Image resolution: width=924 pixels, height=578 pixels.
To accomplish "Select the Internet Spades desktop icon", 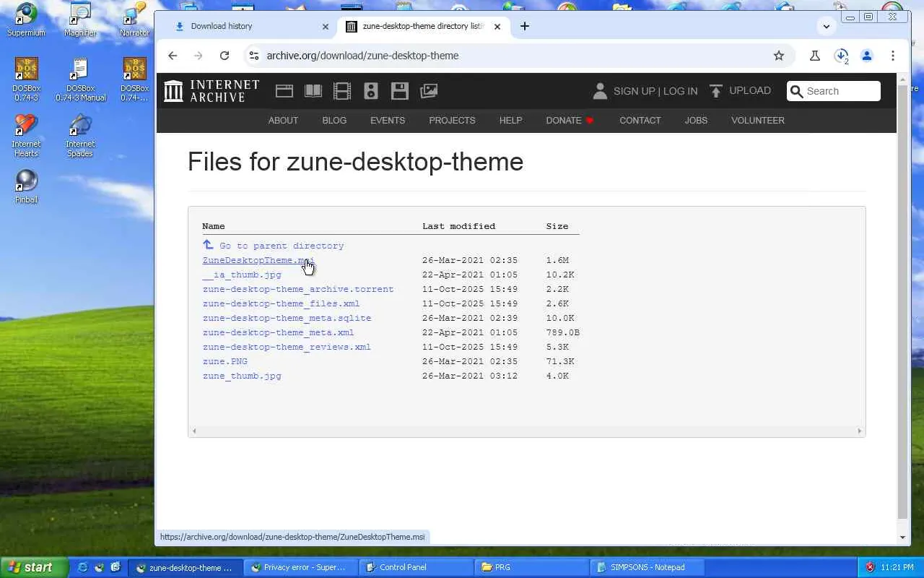I will (x=80, y=136).
